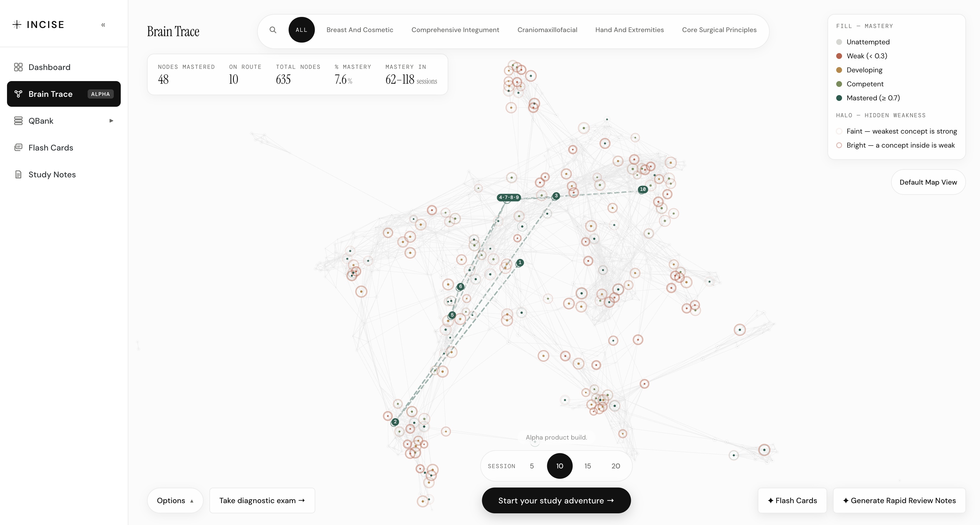Filter by Core Surgical Principles
The image size is (980, 525).
[x=719, y=30]
